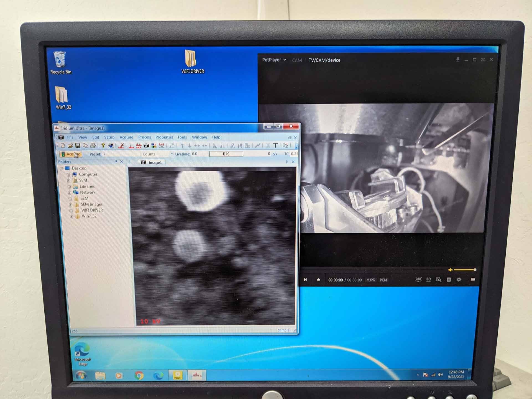Screen dimensions: 532x399
Task: Open the Windows Start button
Action: click(81, 376)
